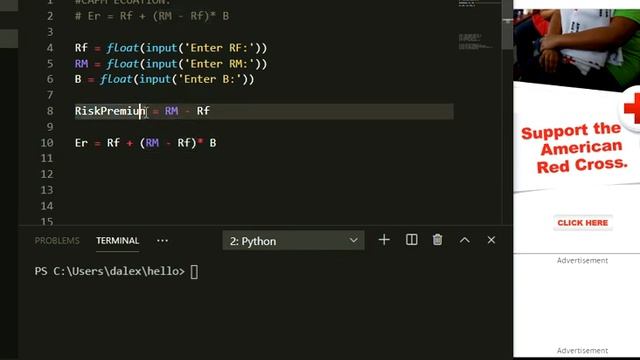Click the 'Er' variable on line 10
640x360 pixels.
tap(81, 143)
